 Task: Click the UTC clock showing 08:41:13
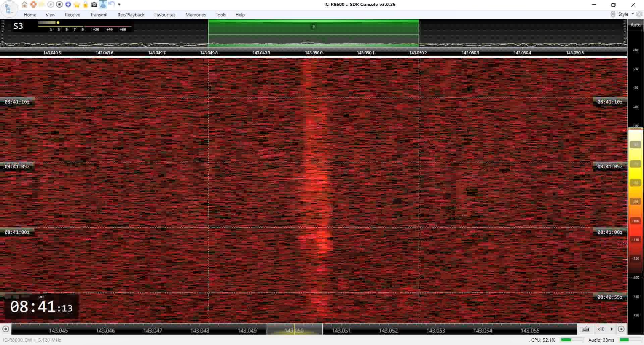[41, 306]
